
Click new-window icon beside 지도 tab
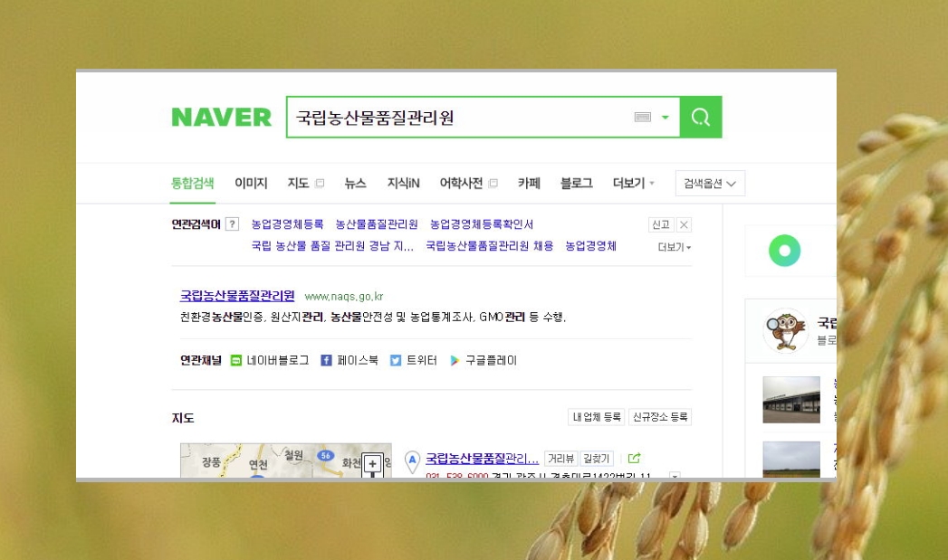(320, 183)
